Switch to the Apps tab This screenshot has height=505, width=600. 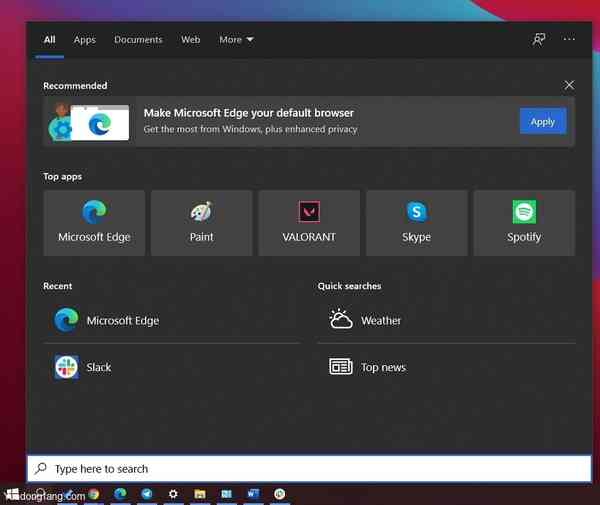(x=85, y=39)
